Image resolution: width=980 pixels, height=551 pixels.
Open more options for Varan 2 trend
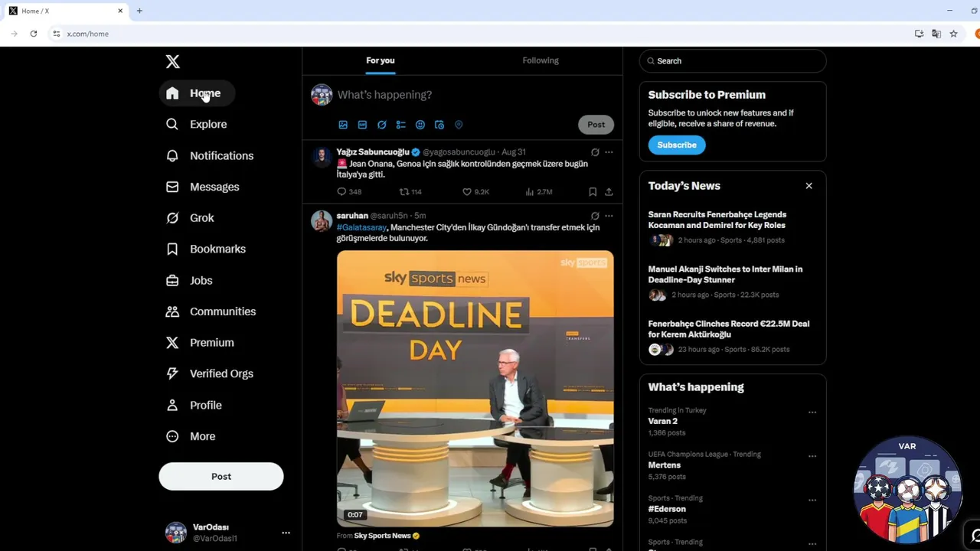click(x=812, y=412)
